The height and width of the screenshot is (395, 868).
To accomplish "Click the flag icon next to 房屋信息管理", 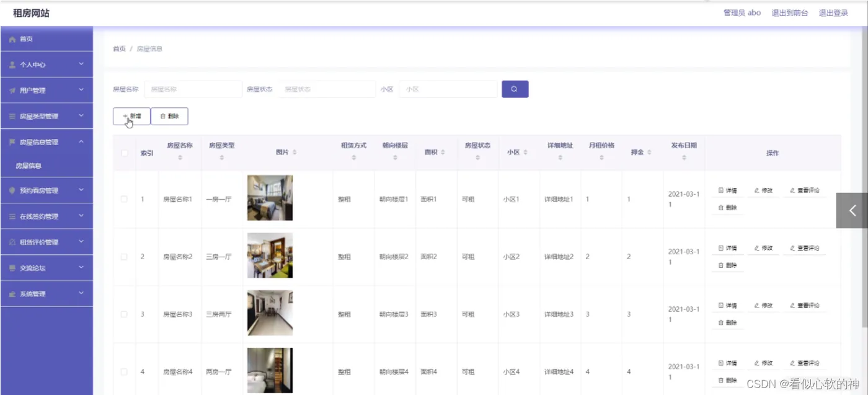I will (12, 142).
